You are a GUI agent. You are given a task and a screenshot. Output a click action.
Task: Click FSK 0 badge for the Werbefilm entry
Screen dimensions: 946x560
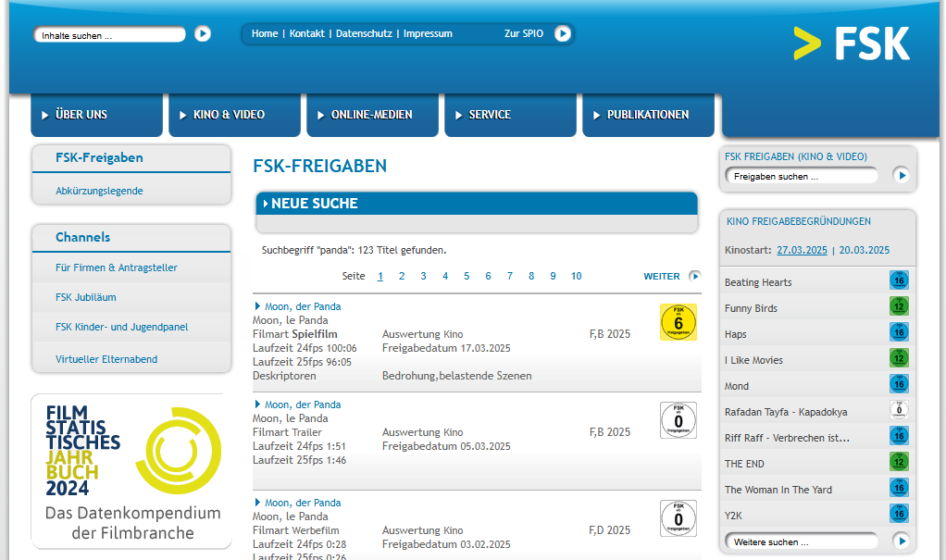pos(678,518)
